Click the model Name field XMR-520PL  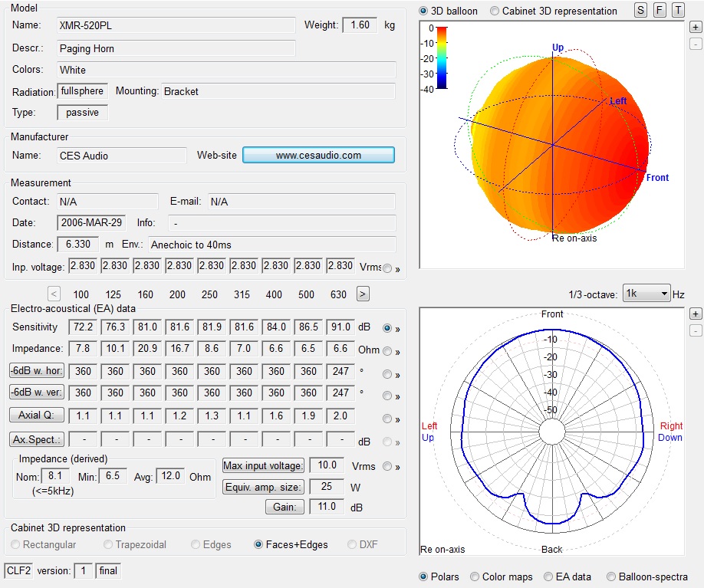pyautogui.click(x=176, y=25)
